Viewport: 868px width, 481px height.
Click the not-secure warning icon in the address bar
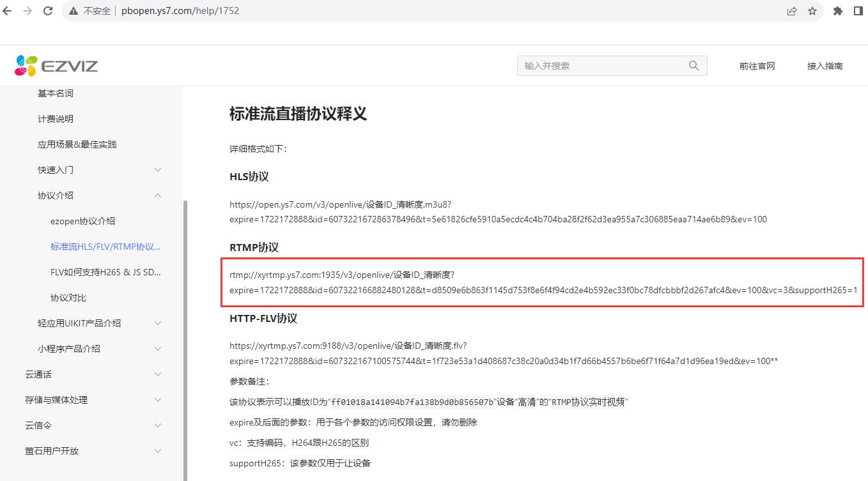(74, 11)
